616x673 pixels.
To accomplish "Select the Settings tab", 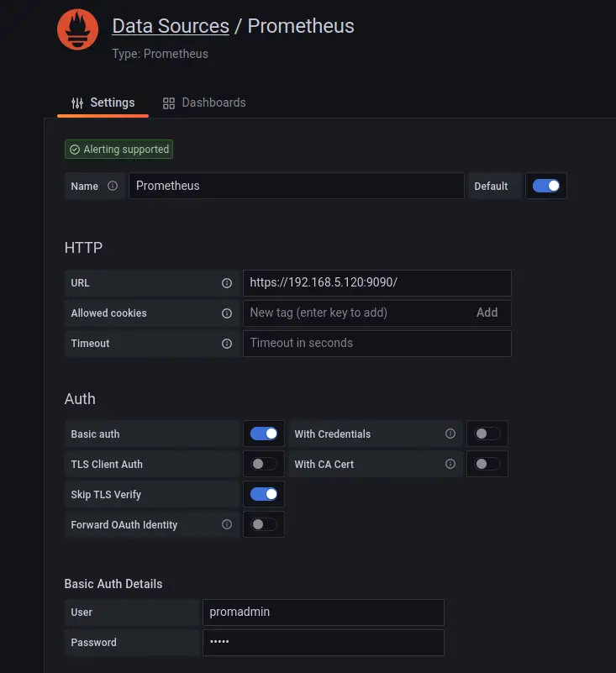I will point(103,103).
